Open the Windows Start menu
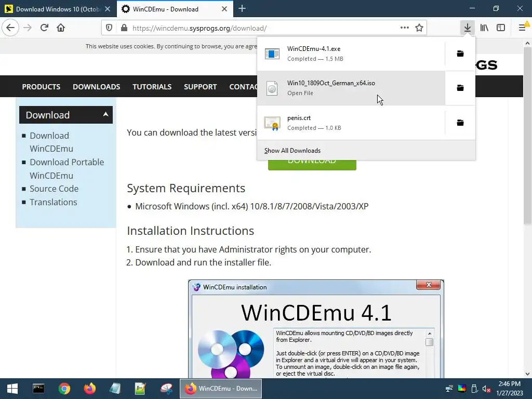 click(x=12, y=389)
